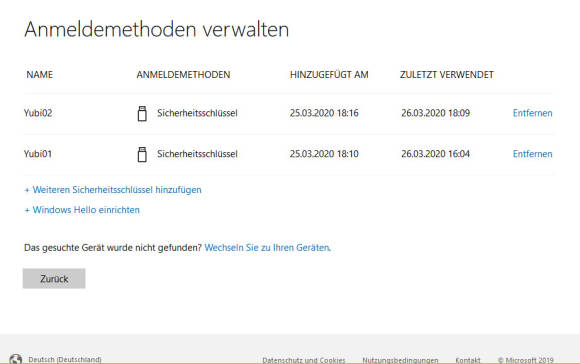Click the Sicherheitsschlüssel label in Yubi02 row
580x364 pixels.
tap(197, 113)
